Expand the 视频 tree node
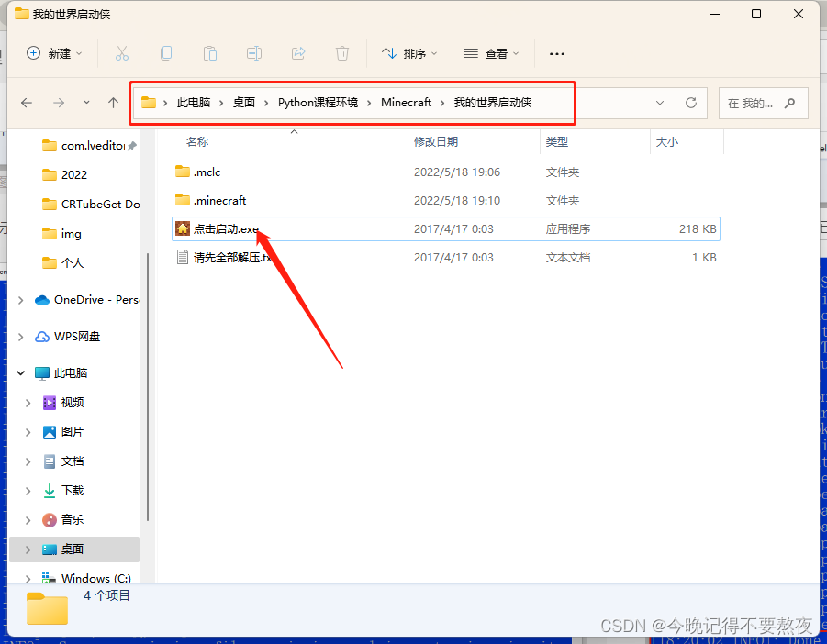 coord(28,403)
